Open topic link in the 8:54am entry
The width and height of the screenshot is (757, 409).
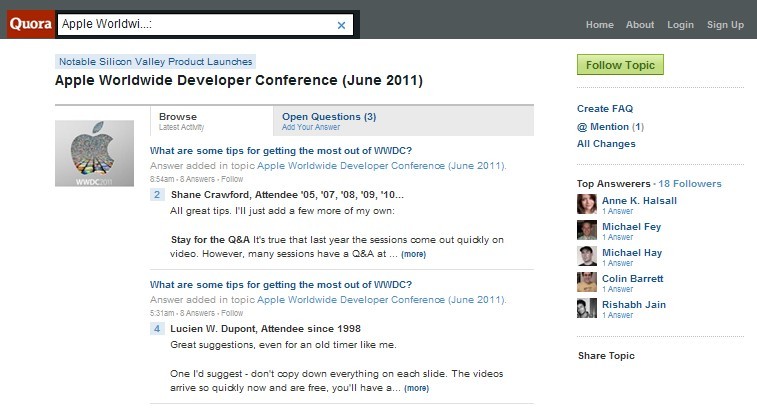[381, 166]
